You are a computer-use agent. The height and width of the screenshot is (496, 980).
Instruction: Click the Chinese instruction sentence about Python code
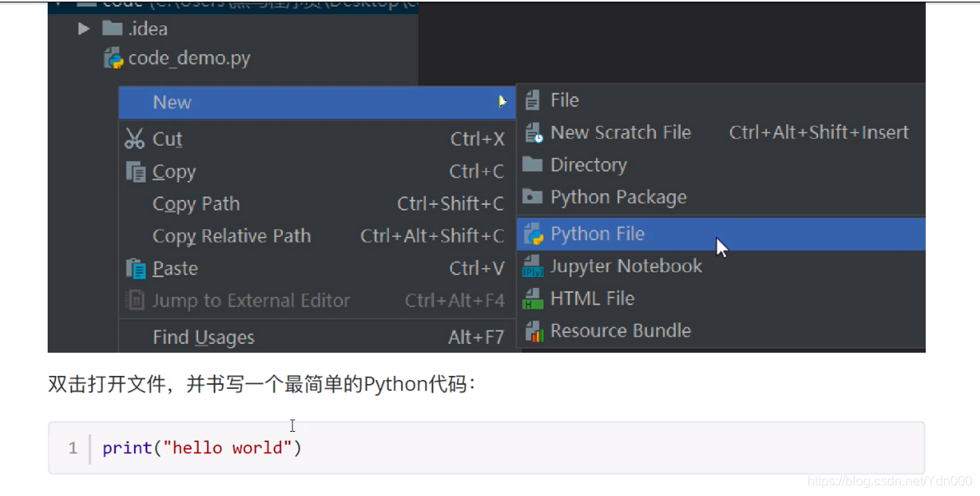262,384
